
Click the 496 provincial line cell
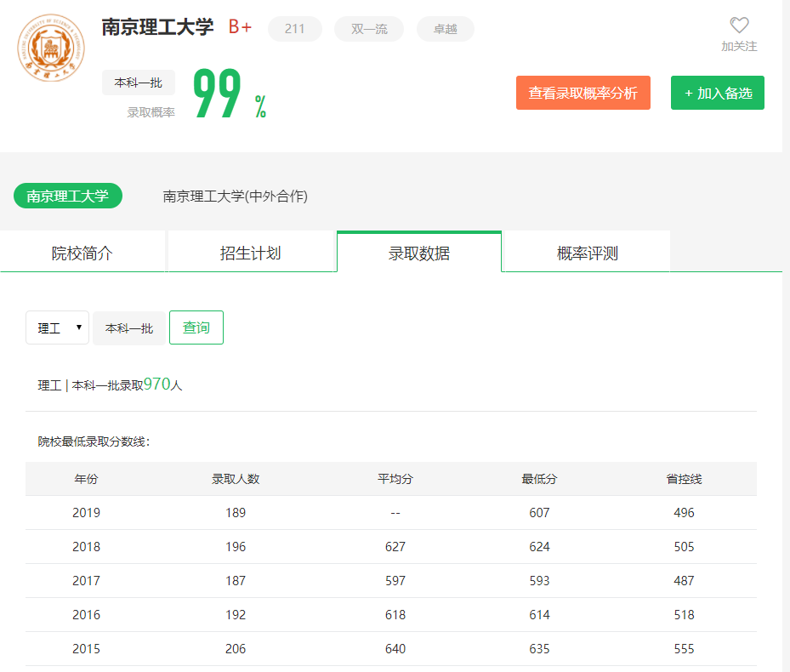click(x=685, y=513)
